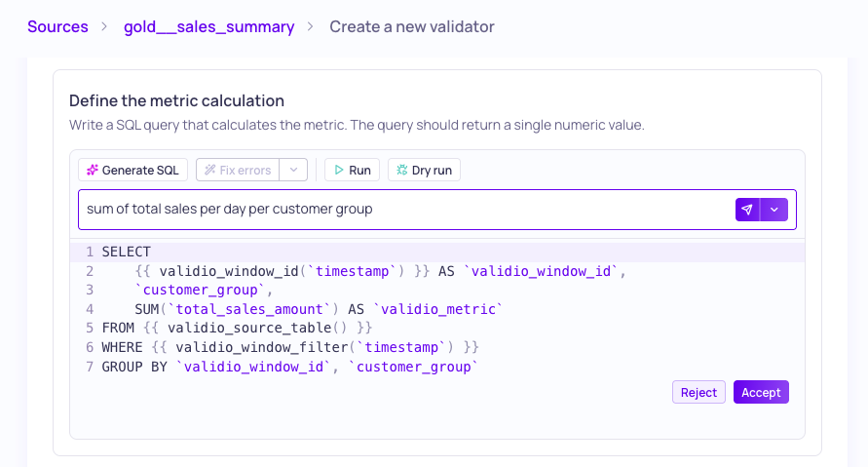Expand the dropdown beside Fix errors

[x=293, y=170]
